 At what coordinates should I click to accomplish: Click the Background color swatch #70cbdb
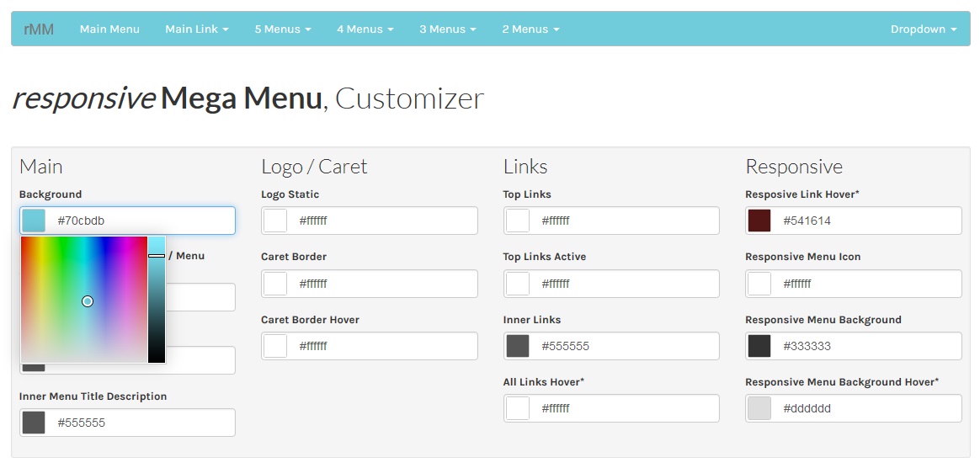click(x=34, y=221)
